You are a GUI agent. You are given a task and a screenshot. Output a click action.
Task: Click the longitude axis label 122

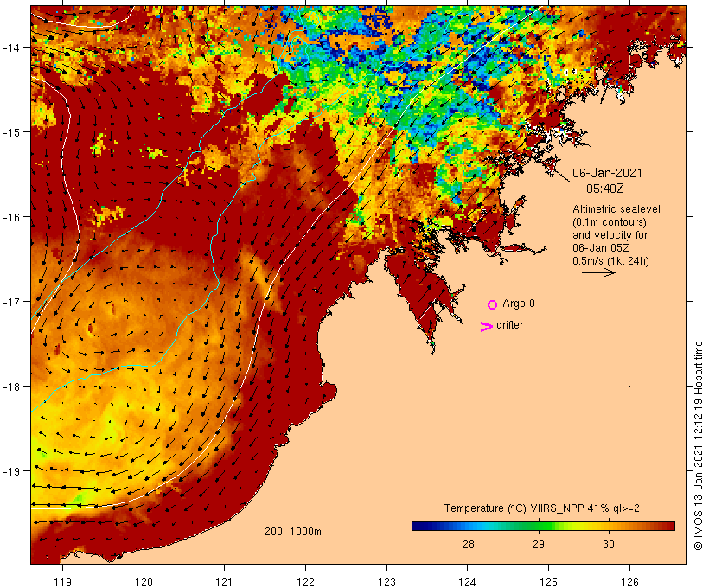click(306, 582)
